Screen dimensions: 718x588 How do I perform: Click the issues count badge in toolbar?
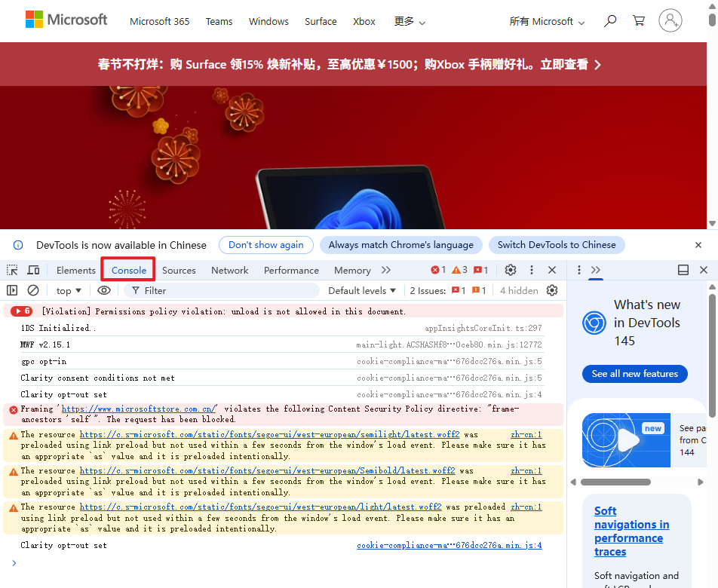click(x=481, y=270)
